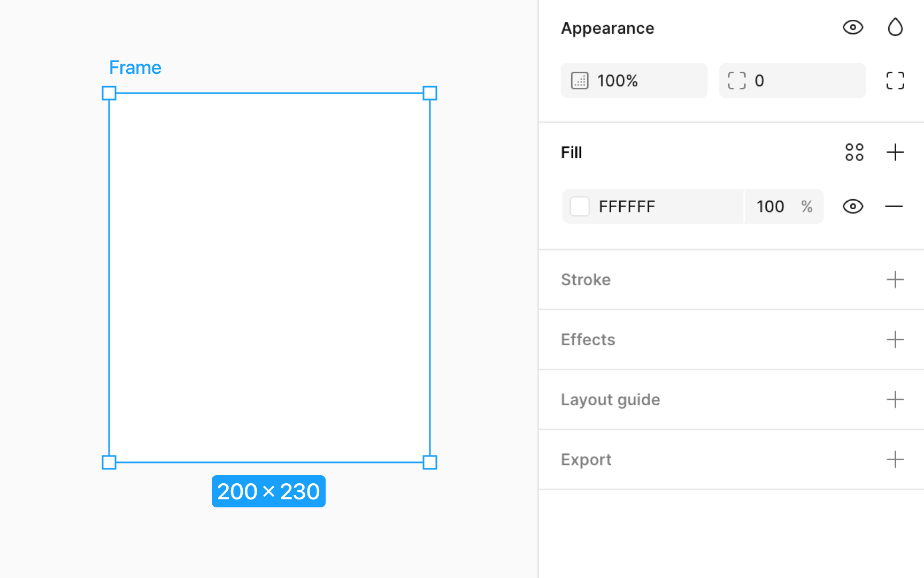924x578 pixels.
Task: Click the corner radius icon
Action: pos(737,80)
